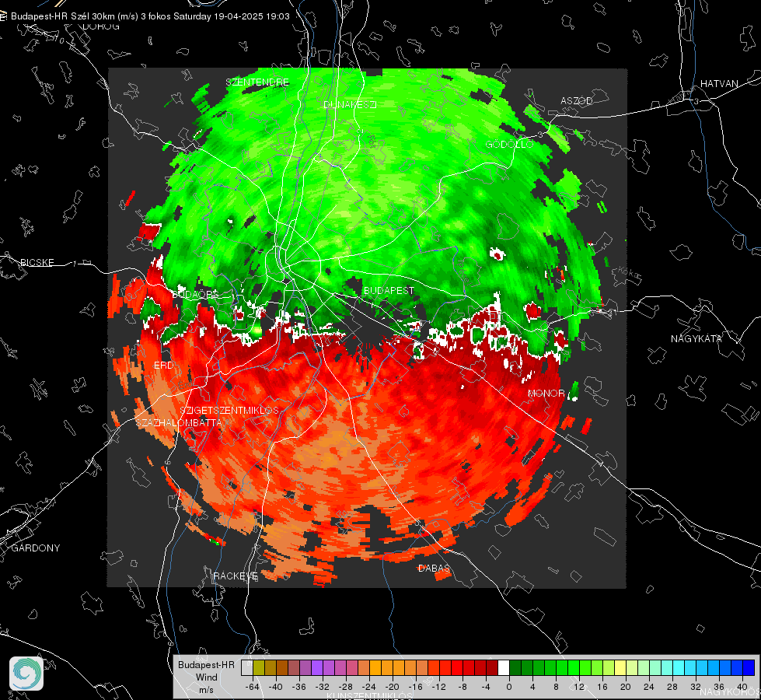Click the pale yellow 20 m/s legend swatch

(x=620, y=667)
